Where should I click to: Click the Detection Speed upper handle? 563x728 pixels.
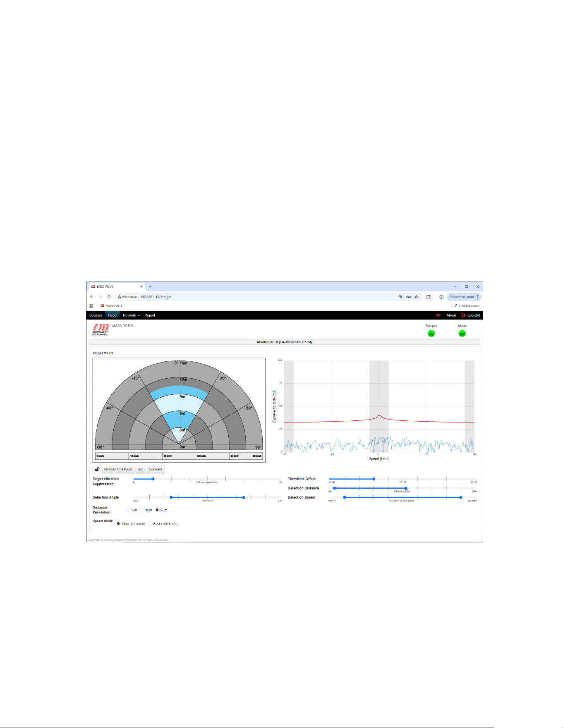click(461, 498)
